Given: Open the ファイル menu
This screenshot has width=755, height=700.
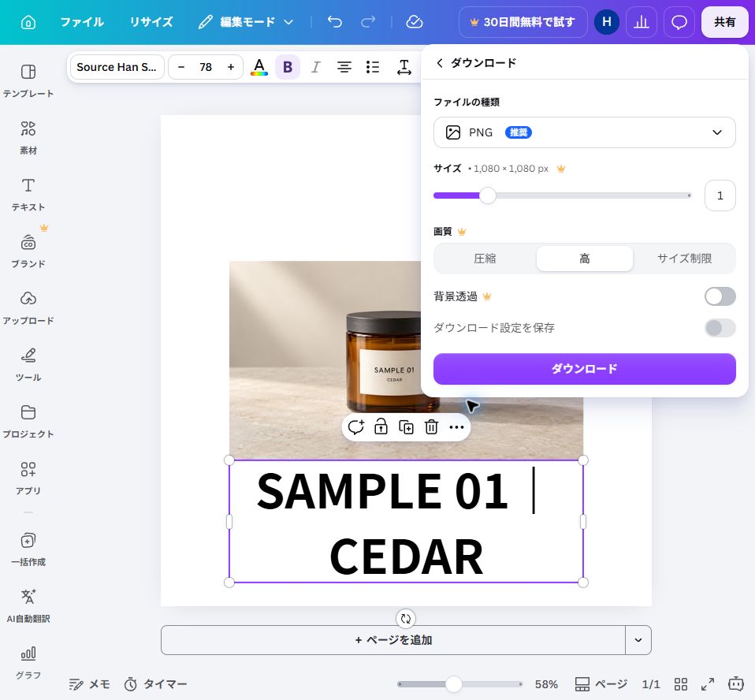Looking at the screenshot, I should (x=82, y=22).
